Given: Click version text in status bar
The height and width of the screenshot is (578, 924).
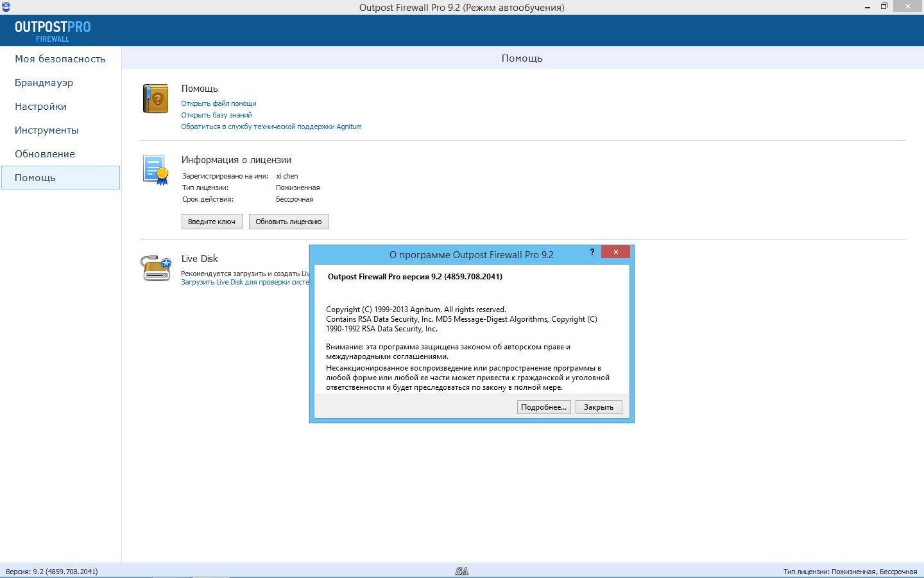Looking at the screenshot, I should [x=52, y=572].
